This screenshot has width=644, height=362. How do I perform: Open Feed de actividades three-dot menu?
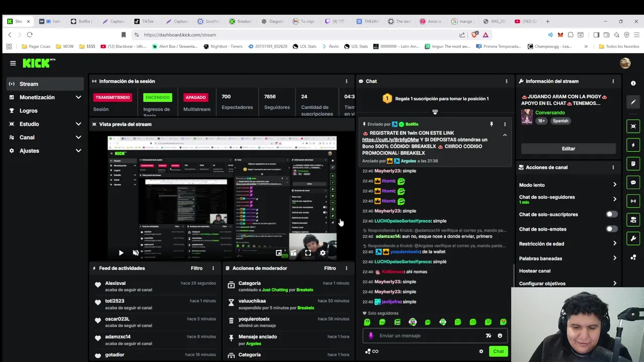(x=213, y=268)
